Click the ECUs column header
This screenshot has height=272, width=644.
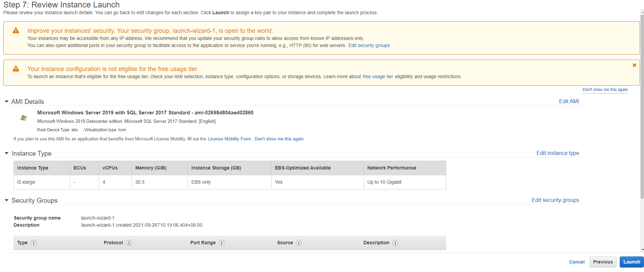click(84, 168)
